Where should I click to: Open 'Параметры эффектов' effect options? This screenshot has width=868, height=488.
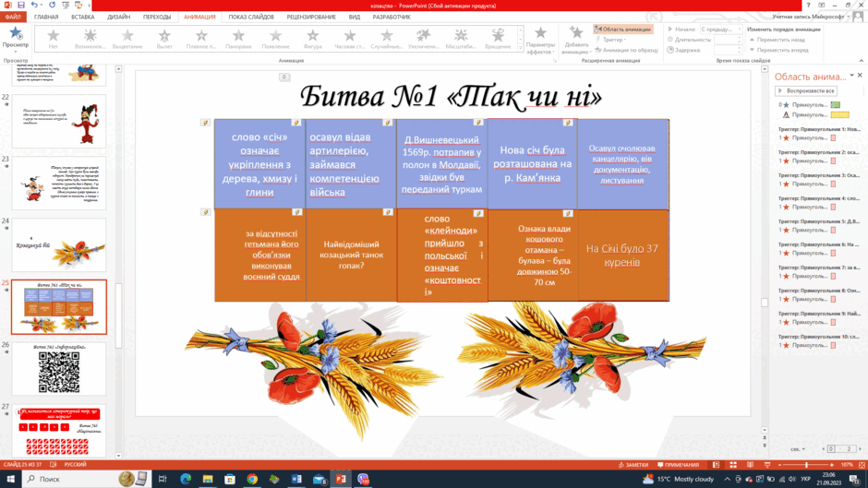click(540, 40)
